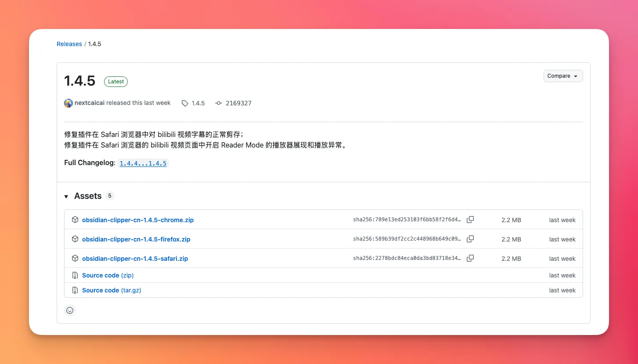The width and height of the screenshot is (638, 364).
Task: Download obsidian-clipper-cn-1.4.5-firefox.zip
Action: [x=136, y=239]
